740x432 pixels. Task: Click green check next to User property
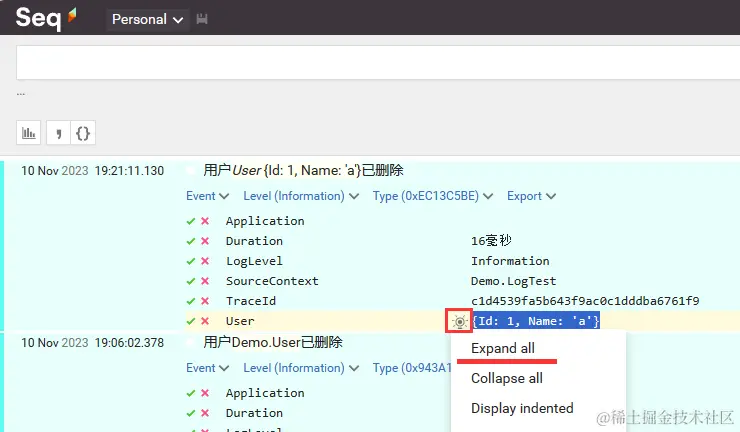point(191,321)
